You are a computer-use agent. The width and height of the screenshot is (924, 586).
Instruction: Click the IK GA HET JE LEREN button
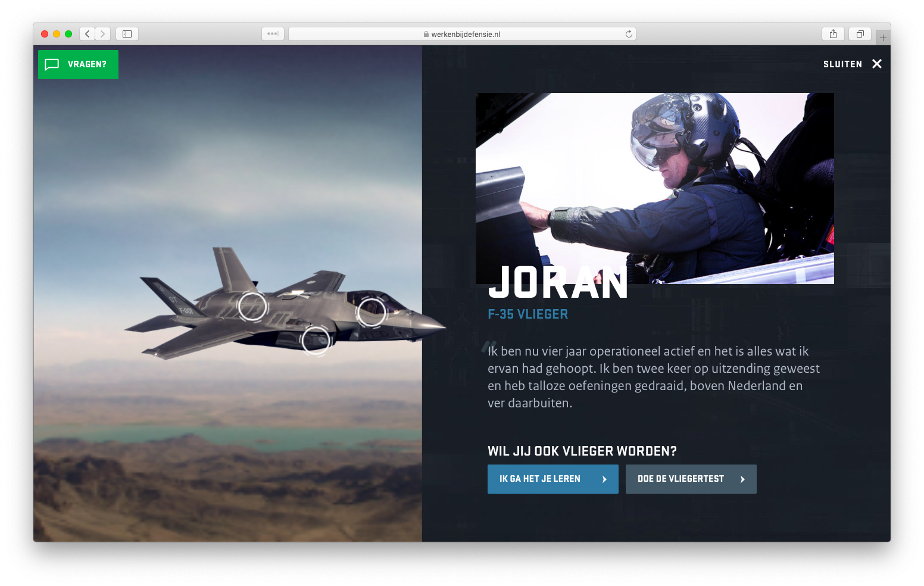click(552, 479)
